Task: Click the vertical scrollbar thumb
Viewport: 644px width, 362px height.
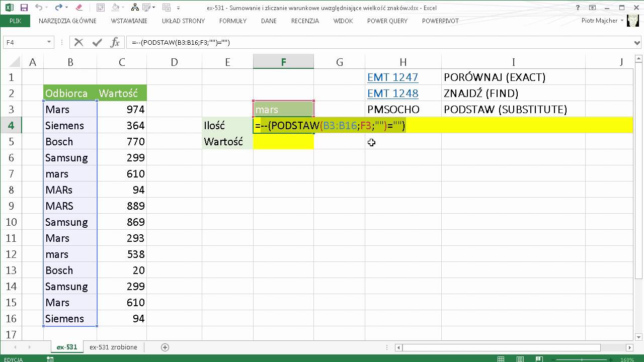Action: (638, 171)
